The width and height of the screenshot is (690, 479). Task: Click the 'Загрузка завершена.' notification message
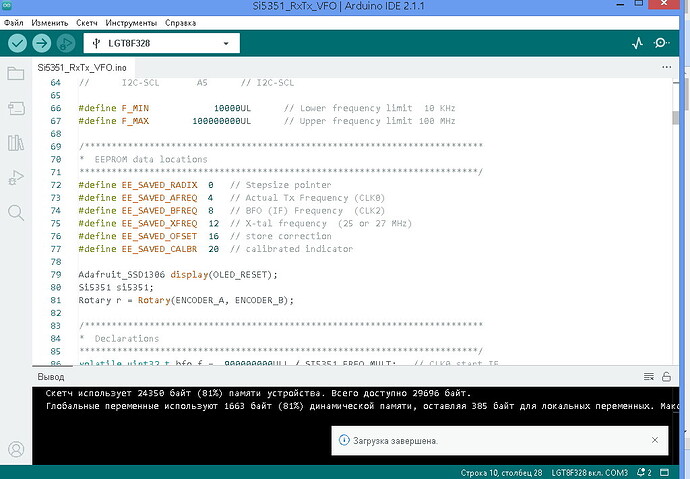pyautogui.click(x=395, y=441)
